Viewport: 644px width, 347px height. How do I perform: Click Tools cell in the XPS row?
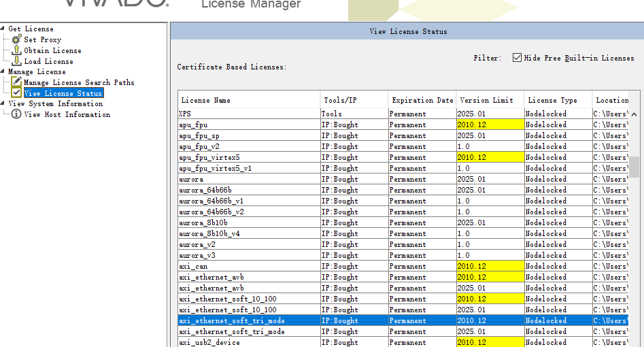pyautogui.click(x=354, y=114)
